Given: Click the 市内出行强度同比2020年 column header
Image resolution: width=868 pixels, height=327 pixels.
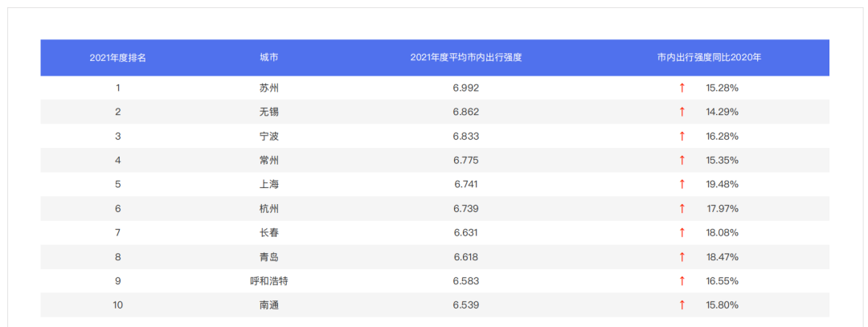Looking at the screenshot, I should 709,58.
